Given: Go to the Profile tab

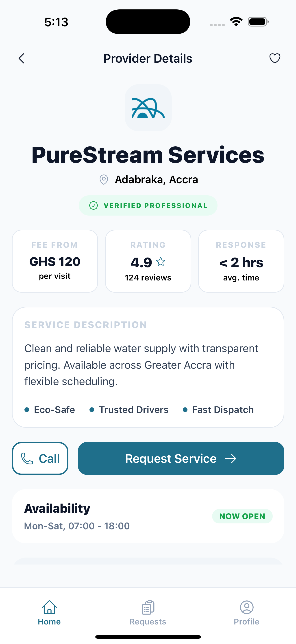Looking at the screenshot, I should coord(247,613).
